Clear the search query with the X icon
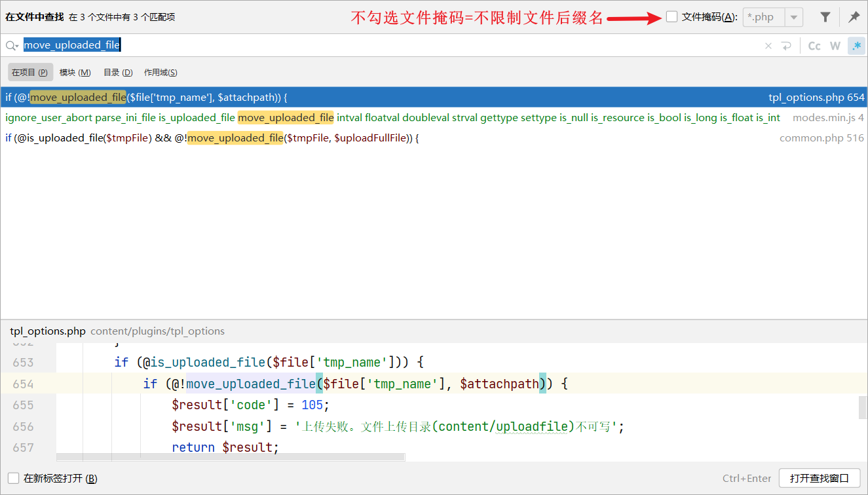 [768, 46]
